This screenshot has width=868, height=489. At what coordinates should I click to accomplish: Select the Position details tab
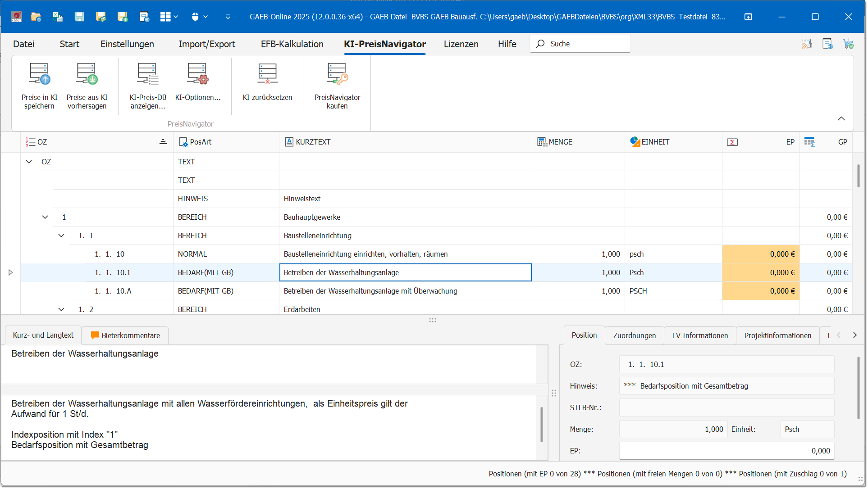584,336
